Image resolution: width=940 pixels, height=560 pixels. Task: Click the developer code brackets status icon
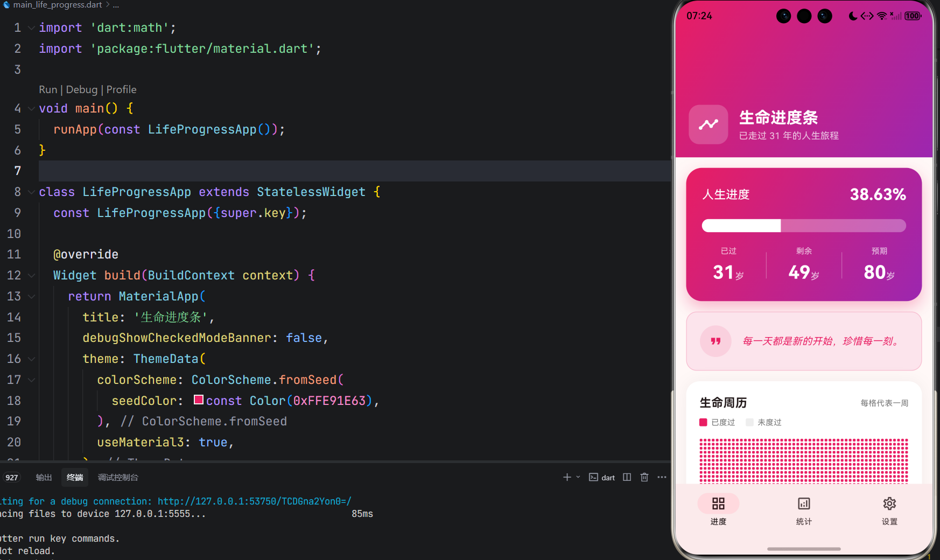[x=867, y=16]
